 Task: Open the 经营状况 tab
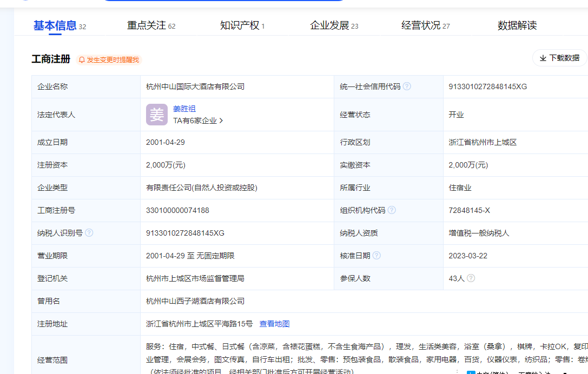[425, 25]
